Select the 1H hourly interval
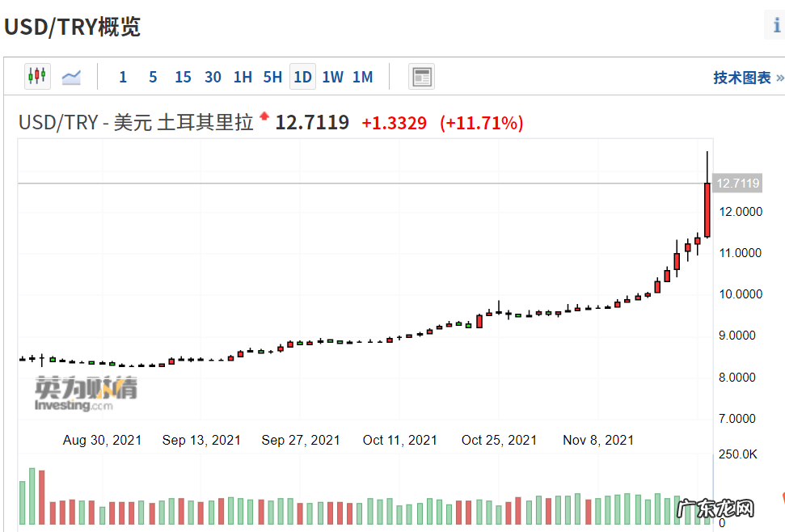The height and width of the screenshot is (532, 785). [x=243, y=76]
